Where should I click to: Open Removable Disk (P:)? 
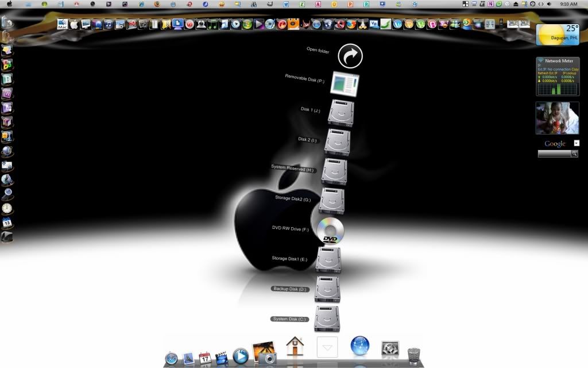click(x=345, y=84)
